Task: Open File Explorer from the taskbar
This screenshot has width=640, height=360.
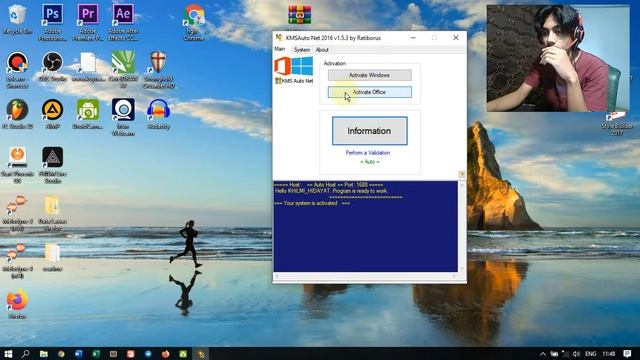Action: click(x=44, y=353)
